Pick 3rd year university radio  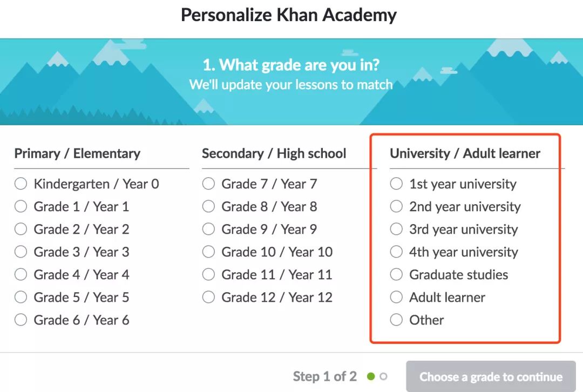point(397,229)
